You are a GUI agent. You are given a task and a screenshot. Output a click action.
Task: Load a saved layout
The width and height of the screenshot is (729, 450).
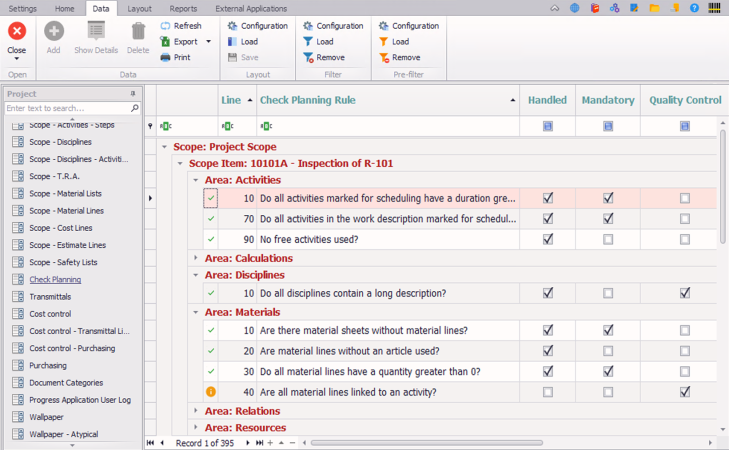pos(243,42)
